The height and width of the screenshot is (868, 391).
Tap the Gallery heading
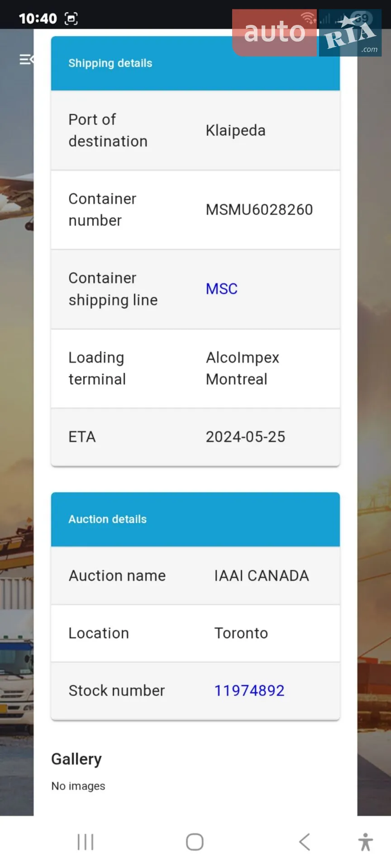click(x=76, y=759)
